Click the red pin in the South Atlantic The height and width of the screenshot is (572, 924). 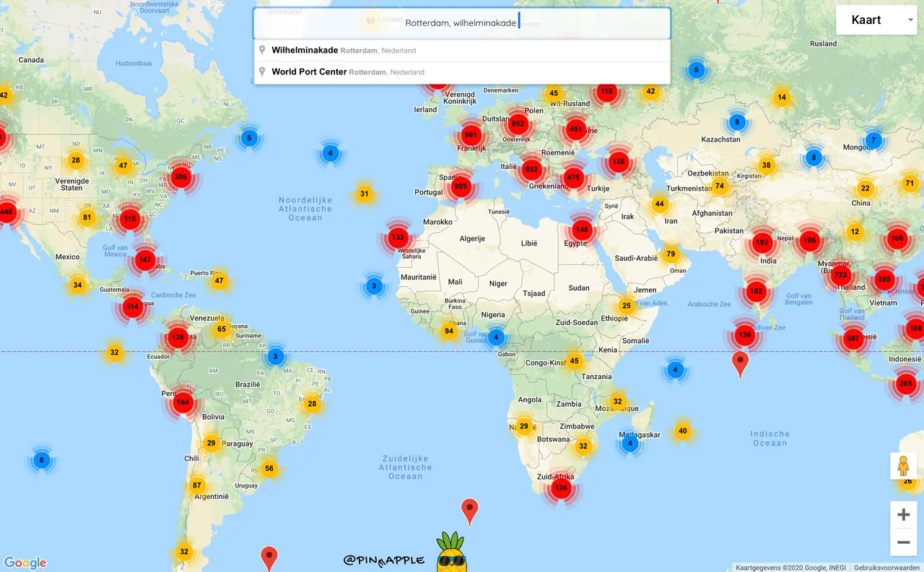coord(470,511)
